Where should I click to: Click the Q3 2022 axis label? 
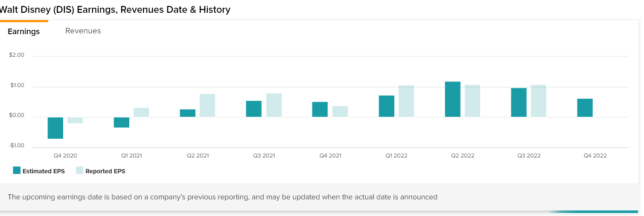pos(529,156)
